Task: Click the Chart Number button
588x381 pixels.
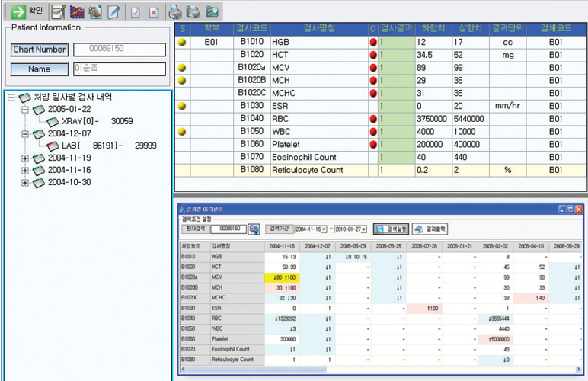Action: [40, 50]
